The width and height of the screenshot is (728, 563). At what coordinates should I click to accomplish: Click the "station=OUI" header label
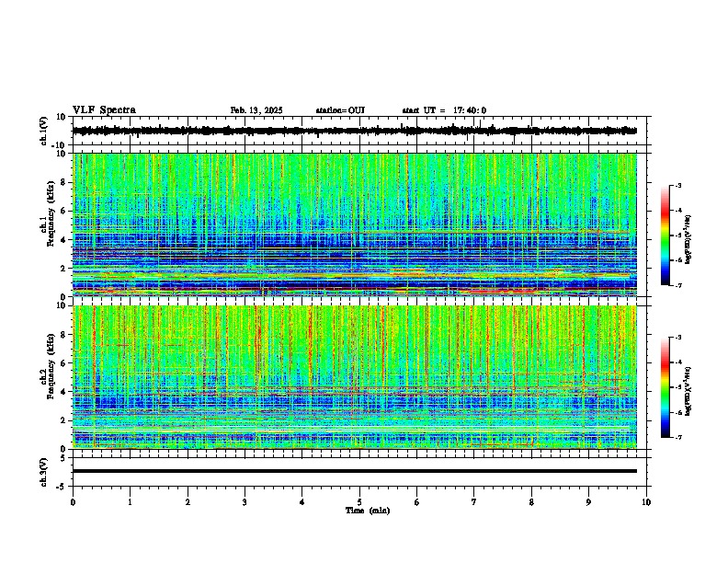coord(340,110)
